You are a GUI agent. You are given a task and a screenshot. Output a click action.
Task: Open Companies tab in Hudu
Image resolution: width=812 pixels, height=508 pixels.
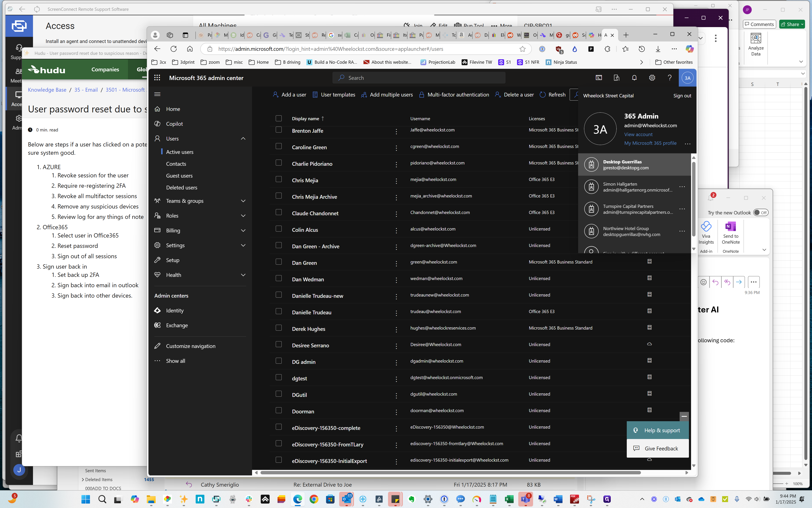[105, 69]
